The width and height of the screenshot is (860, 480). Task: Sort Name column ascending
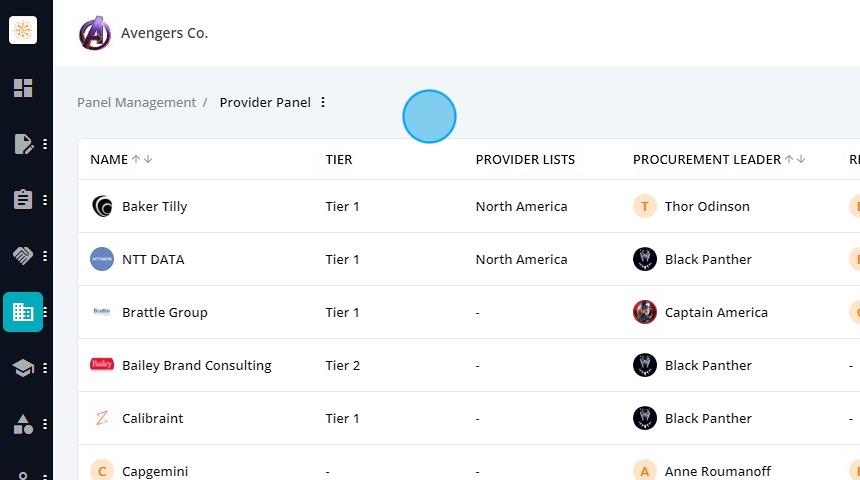coord(136,159)
